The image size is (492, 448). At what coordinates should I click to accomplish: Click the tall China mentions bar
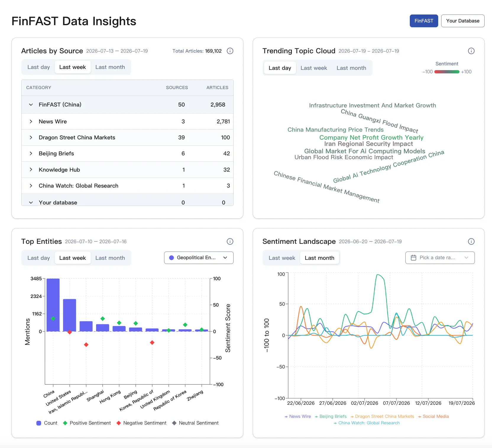53,305
